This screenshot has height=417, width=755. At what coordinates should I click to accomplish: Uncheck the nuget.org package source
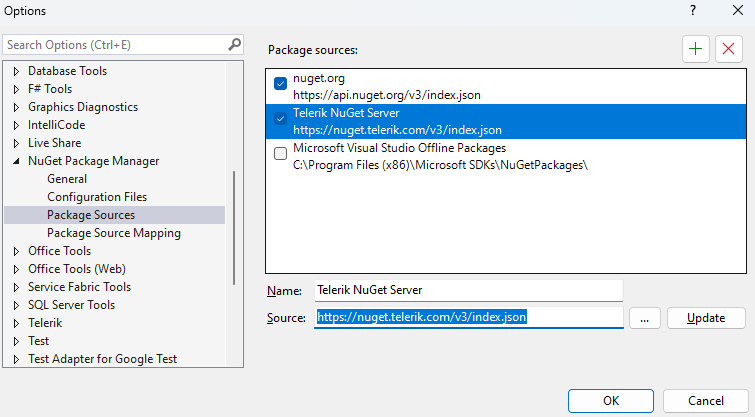(281, 84)
